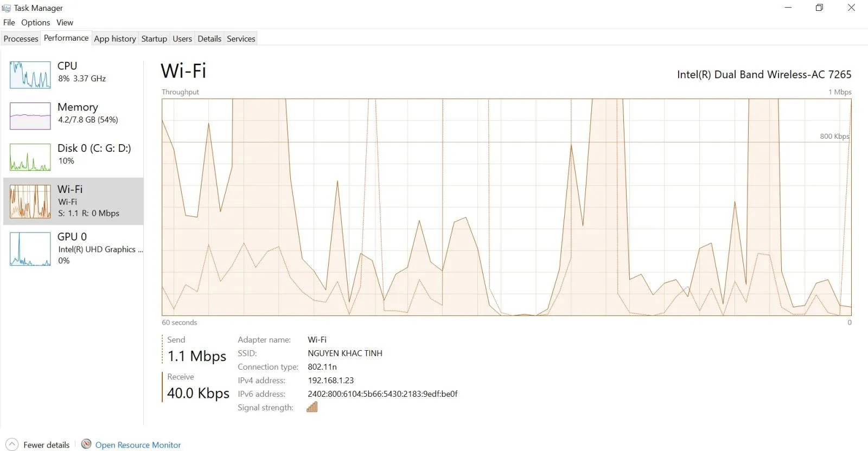Select the GPU 0 mini graph thumbnail

30,249
